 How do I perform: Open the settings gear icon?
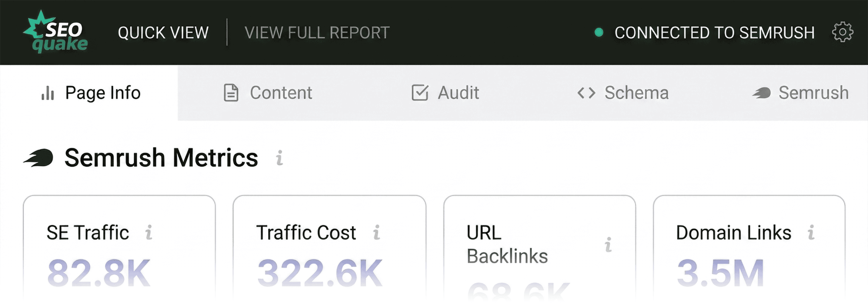click(842, 32)
